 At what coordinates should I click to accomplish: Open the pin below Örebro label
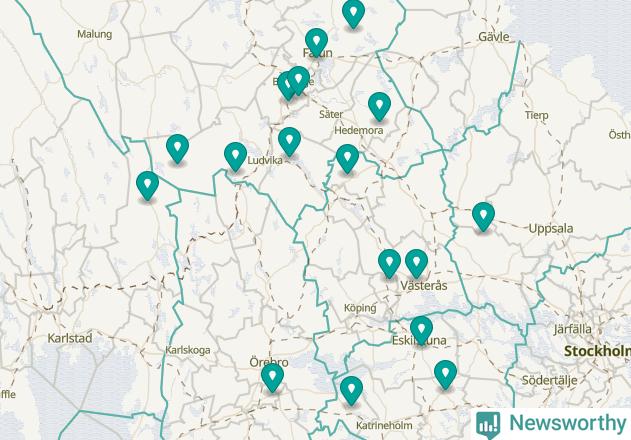pos(272,378)
